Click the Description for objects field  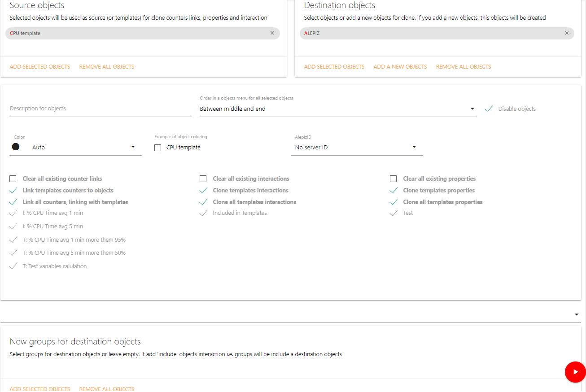(x=101, y=109)
